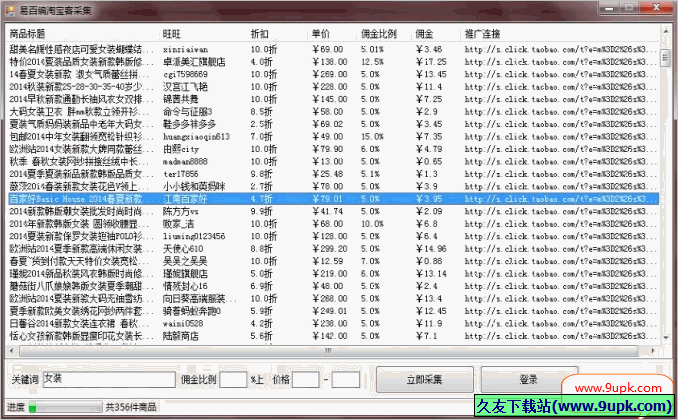The width and height of the screenshot is (678, 420).
Task: Select the row with seller ter17656
Action: (332, 174)
